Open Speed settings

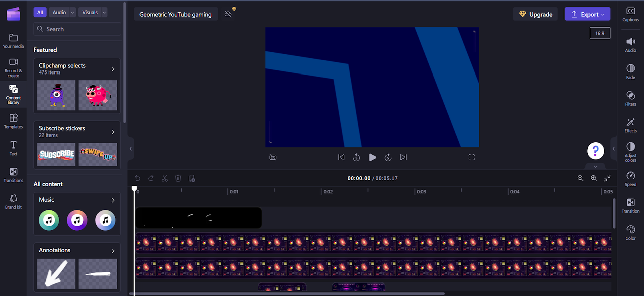[x=630, y=179]
